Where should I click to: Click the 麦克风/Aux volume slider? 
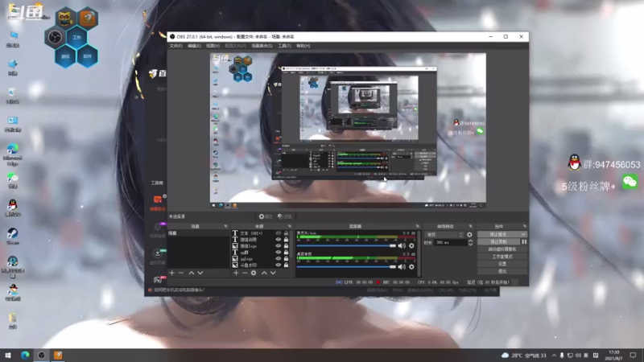click(346, 246)
